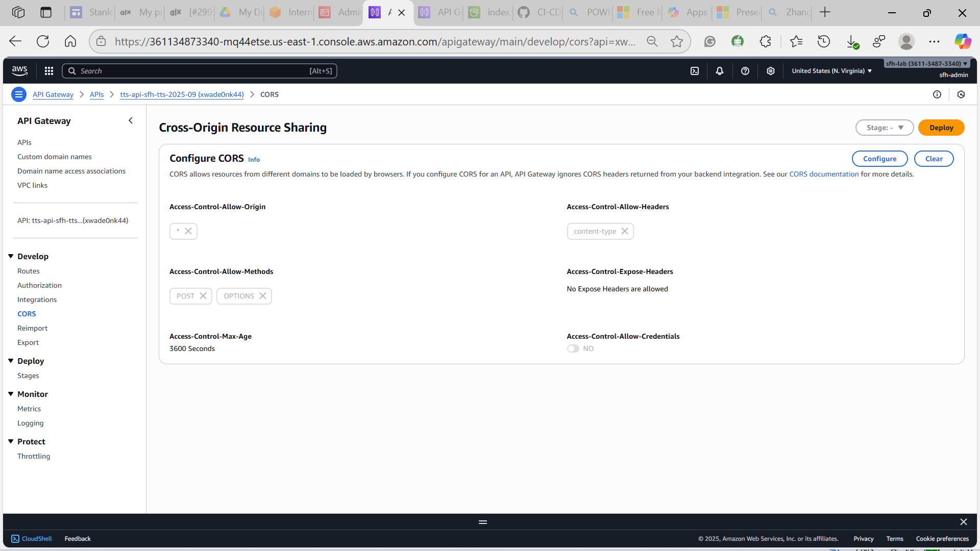Go to Stages in the sidebar
This screenshot has width=980, height=551.
click(x=28, y=375)
